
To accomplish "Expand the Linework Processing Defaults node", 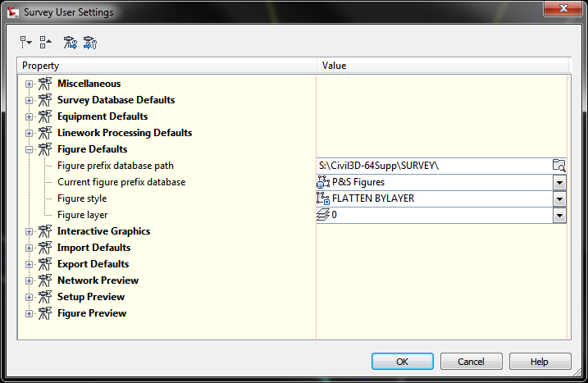I will click(x=29, y=133).
